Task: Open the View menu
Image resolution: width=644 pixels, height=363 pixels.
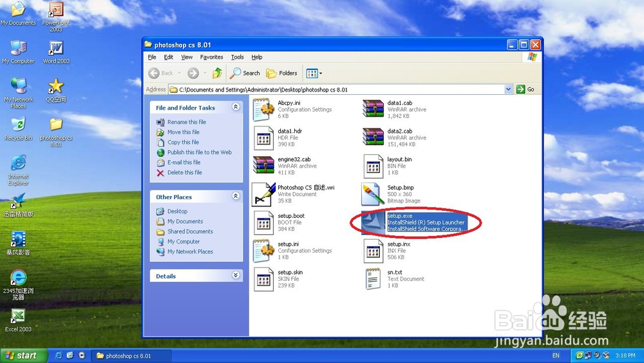Action: [x=187, y=57]
